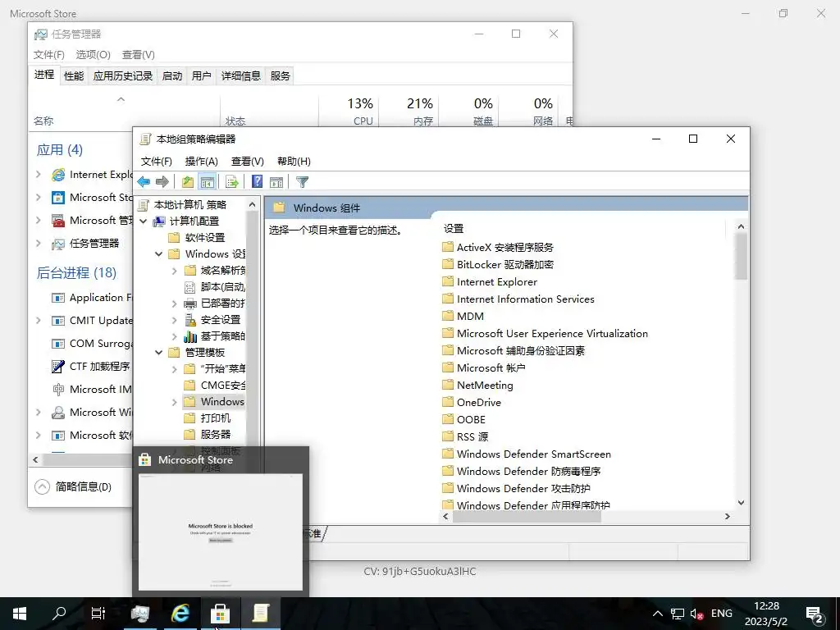Select 打印机 in policy tree
Viewport: 840px width, 630px height.
coord(216,418)
